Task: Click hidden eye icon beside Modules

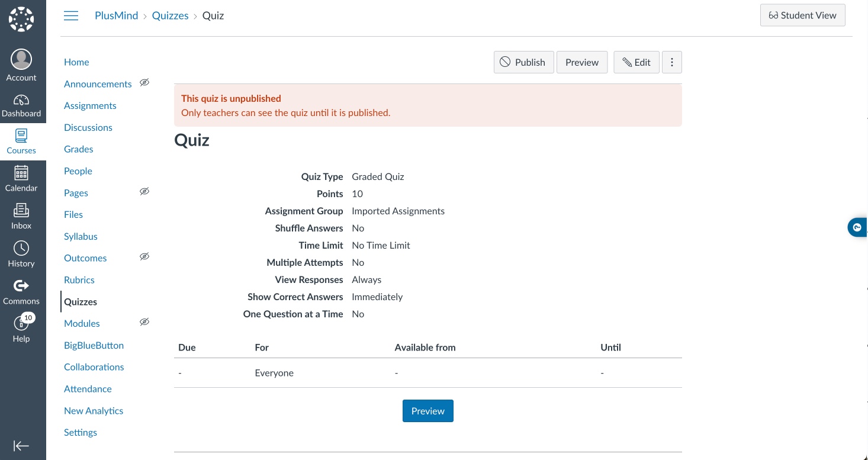Action: (x=144, y=322)
